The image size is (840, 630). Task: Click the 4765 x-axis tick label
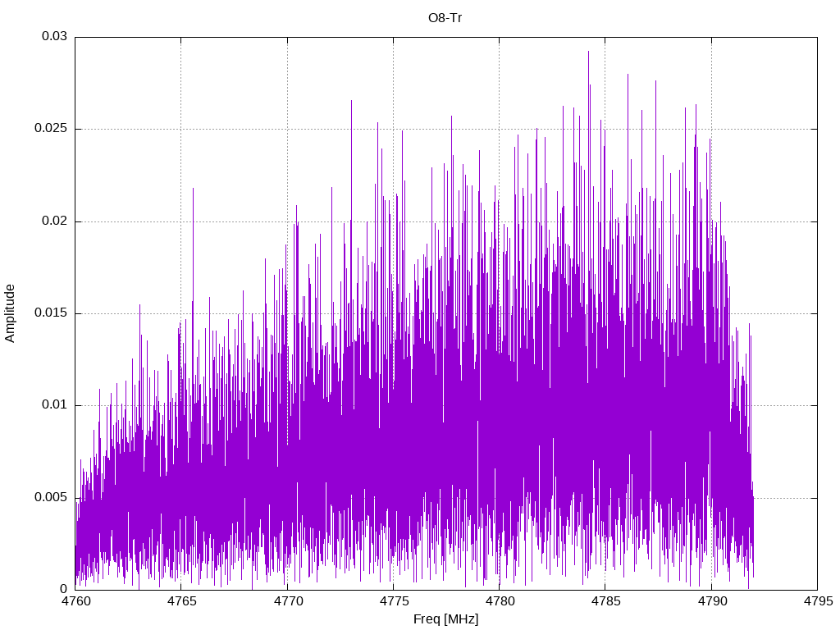coord(181,601)
